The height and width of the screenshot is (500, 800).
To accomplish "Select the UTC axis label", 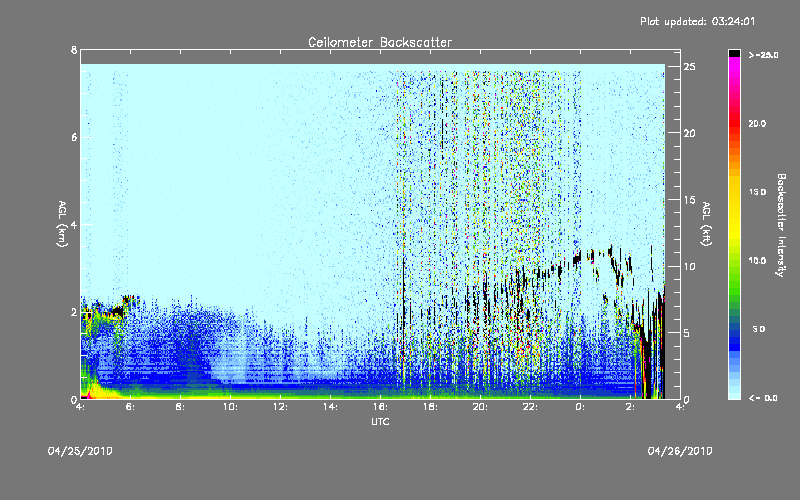I will (380, 421).
